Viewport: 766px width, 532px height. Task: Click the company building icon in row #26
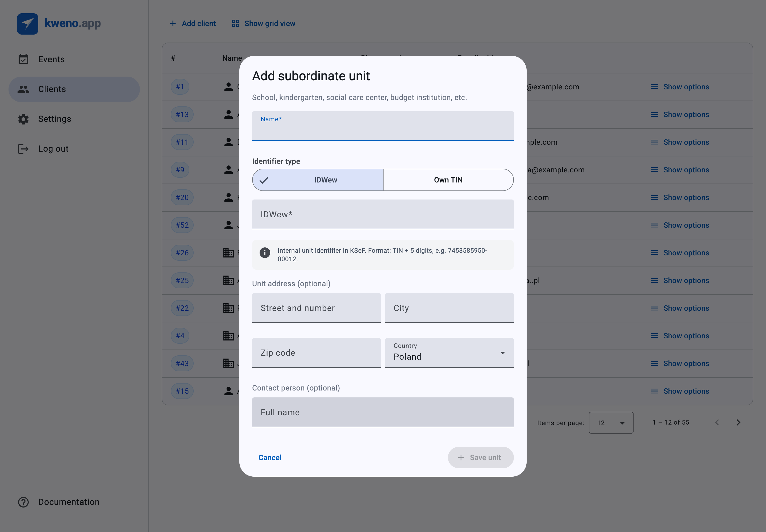click(228, 253)
